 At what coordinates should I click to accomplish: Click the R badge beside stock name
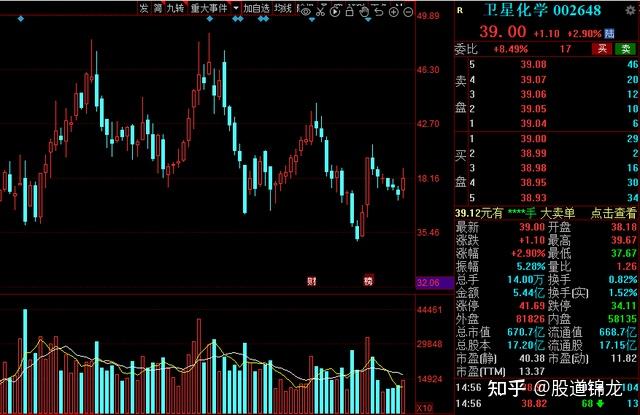click(x=460, y=11)
